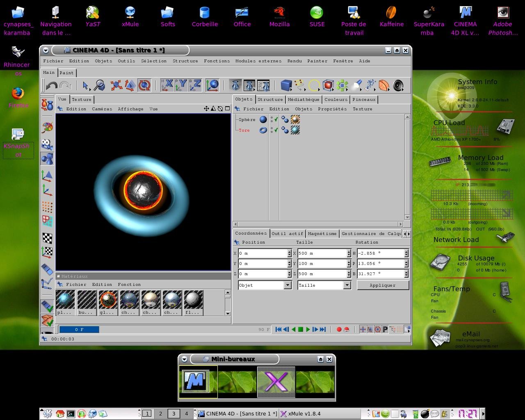Pick the magnifier zoom tool
Image resolution: width=525 pixels, height=420 pixels.
[x=99, y=85]
